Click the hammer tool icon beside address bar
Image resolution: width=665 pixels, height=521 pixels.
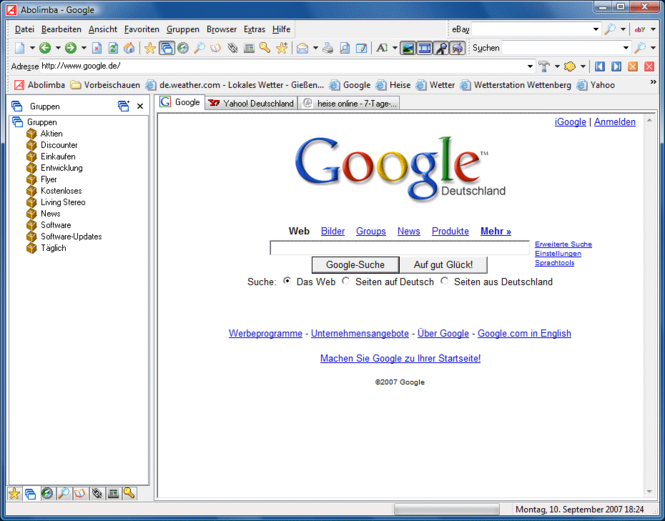(x=544, y=67)
